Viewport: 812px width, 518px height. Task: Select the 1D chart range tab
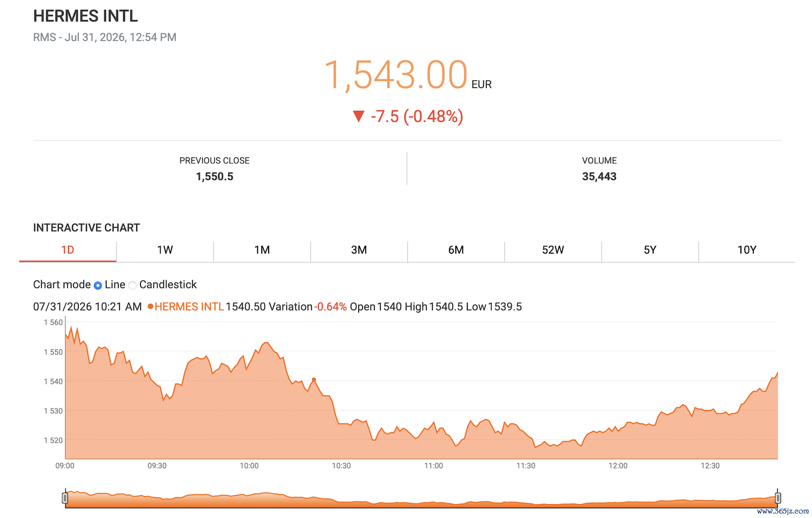[68, 250]
